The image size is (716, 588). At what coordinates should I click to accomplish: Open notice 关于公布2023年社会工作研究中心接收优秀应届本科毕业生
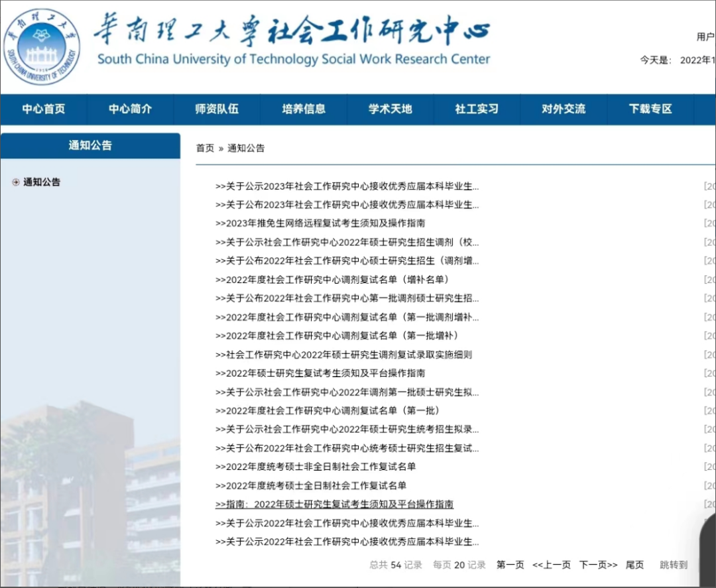(x=347, y=205)
